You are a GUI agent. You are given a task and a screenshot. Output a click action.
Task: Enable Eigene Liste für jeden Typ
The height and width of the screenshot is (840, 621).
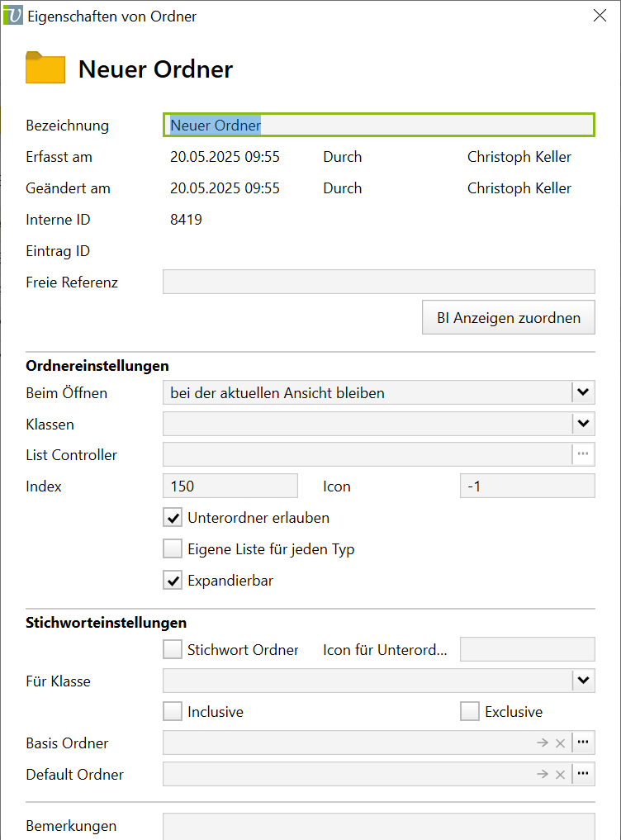[173, 549]
